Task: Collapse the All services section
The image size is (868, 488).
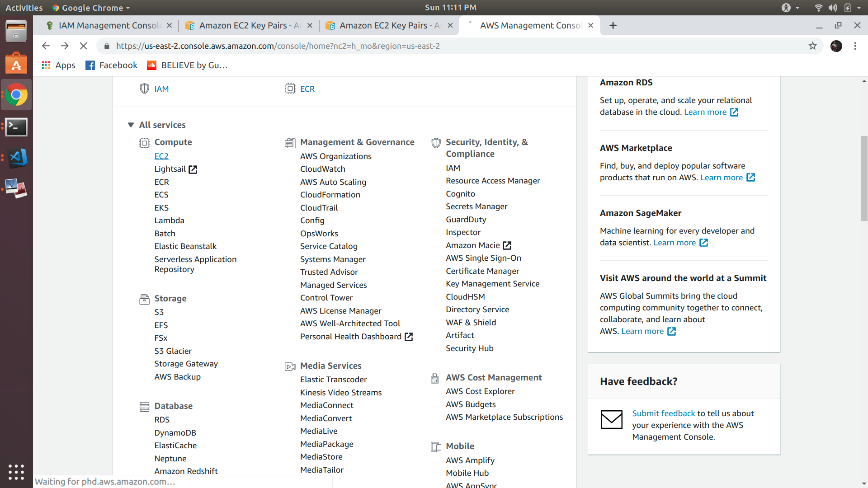Action: click(131, 125)
